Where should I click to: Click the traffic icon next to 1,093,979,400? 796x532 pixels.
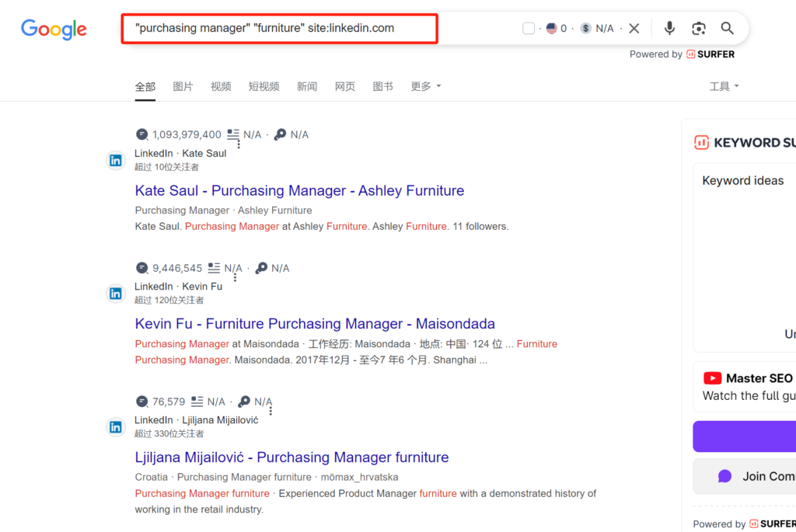click(x=142, y=135)
